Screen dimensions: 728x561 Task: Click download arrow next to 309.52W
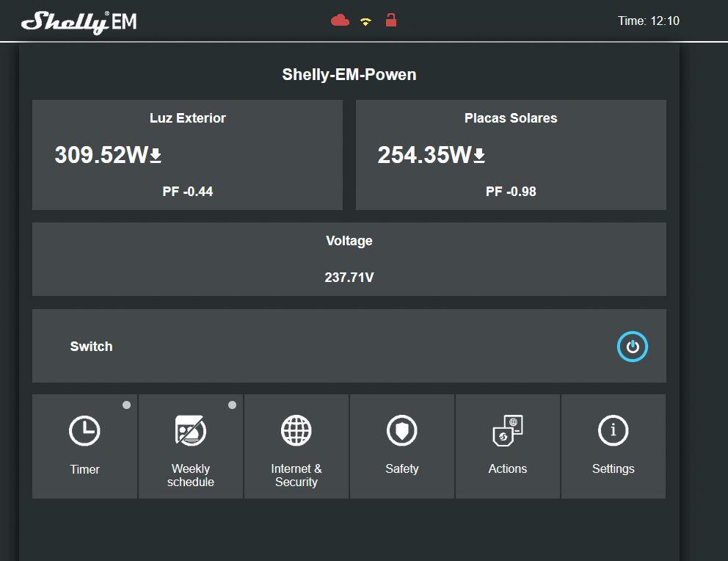[x=156, y=156]
